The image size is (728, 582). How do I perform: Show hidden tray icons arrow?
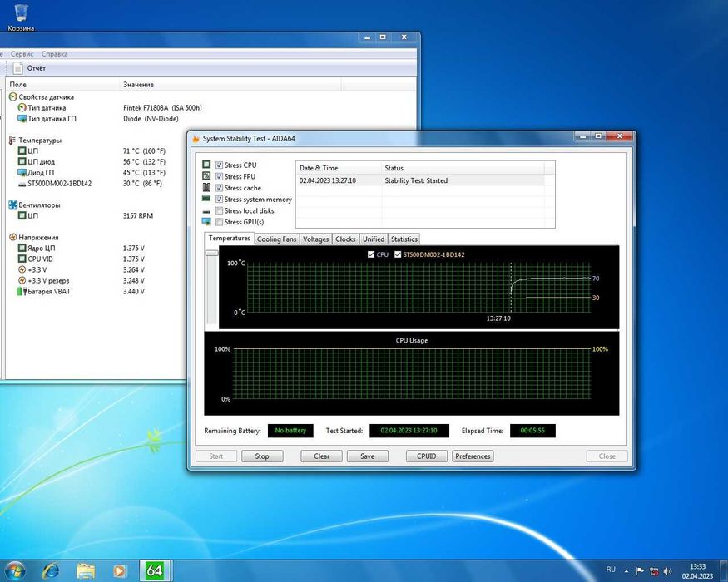coord(626,571)
